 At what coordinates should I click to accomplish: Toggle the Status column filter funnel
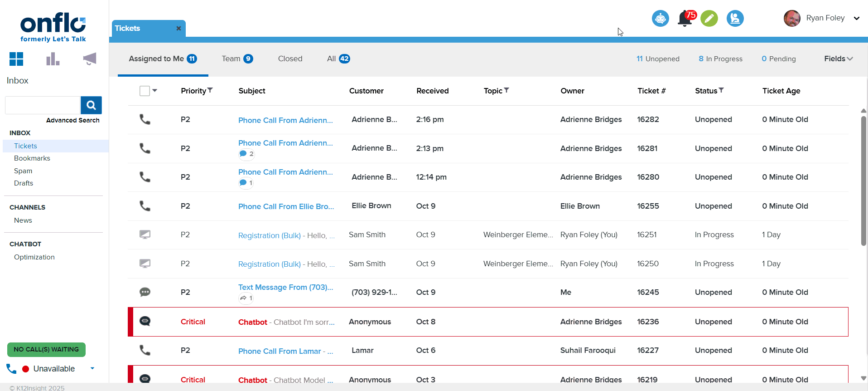coord(721,90)
